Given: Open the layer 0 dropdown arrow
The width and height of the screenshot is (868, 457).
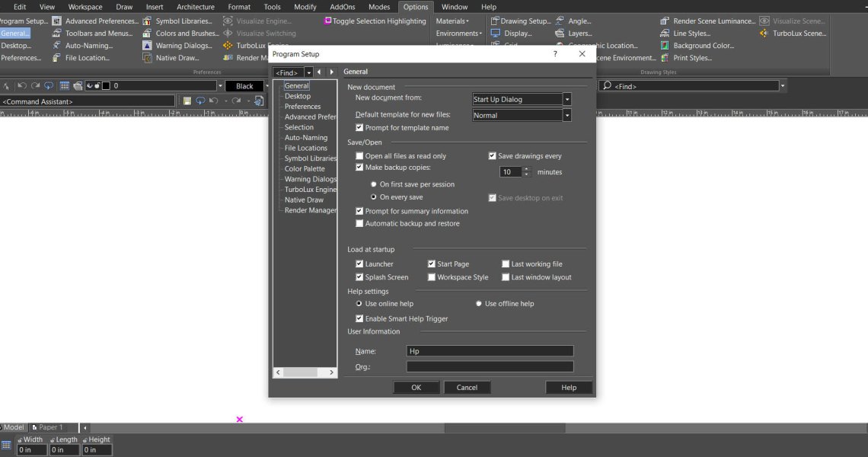Looking at the screenshot, I should tap(220, 86).
